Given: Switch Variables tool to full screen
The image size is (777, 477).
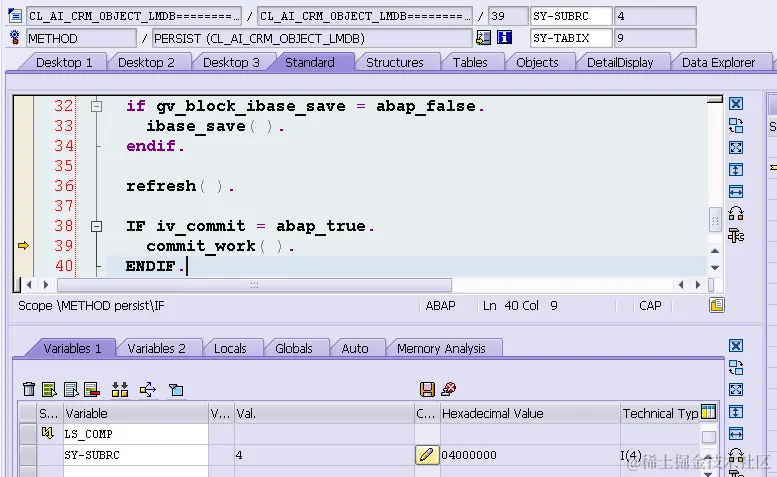Looking at the screenshot, I should click(x=736, y=389).
